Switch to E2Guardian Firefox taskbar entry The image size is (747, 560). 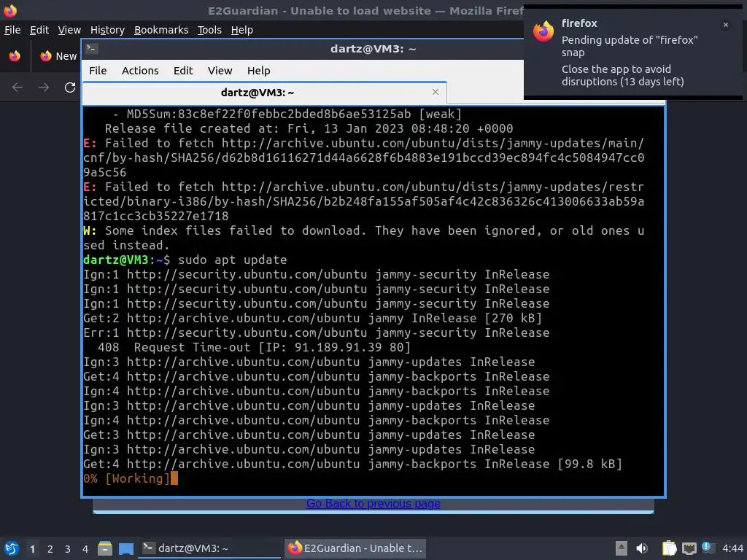[355, 548]
